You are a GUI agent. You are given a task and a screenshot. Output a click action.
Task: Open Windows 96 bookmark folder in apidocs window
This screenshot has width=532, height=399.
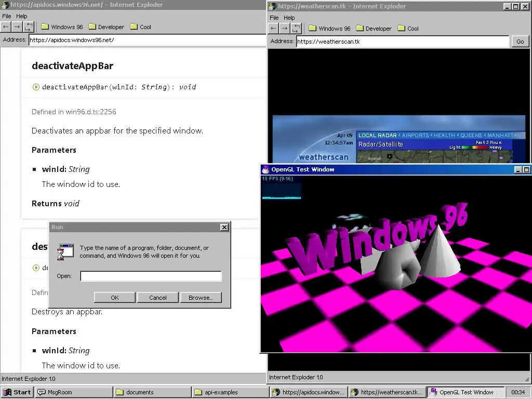click(62, 27)
